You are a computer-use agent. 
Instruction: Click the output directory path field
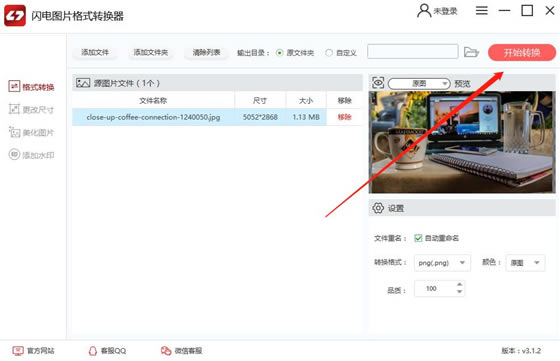pos(412,51)
